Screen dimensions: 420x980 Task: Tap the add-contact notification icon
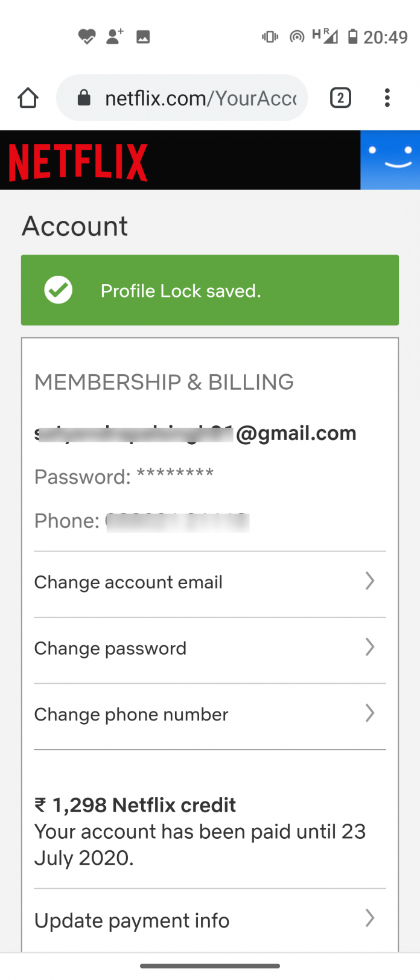[115, 36]
